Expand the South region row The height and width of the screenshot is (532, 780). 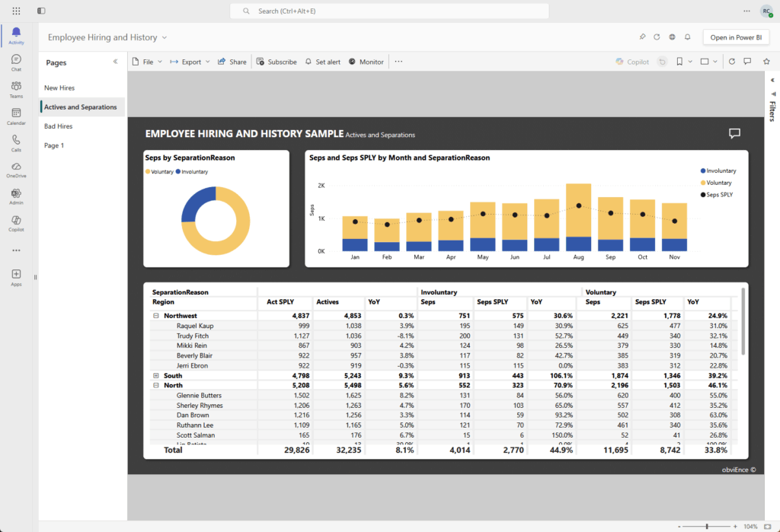click(155, 375)
